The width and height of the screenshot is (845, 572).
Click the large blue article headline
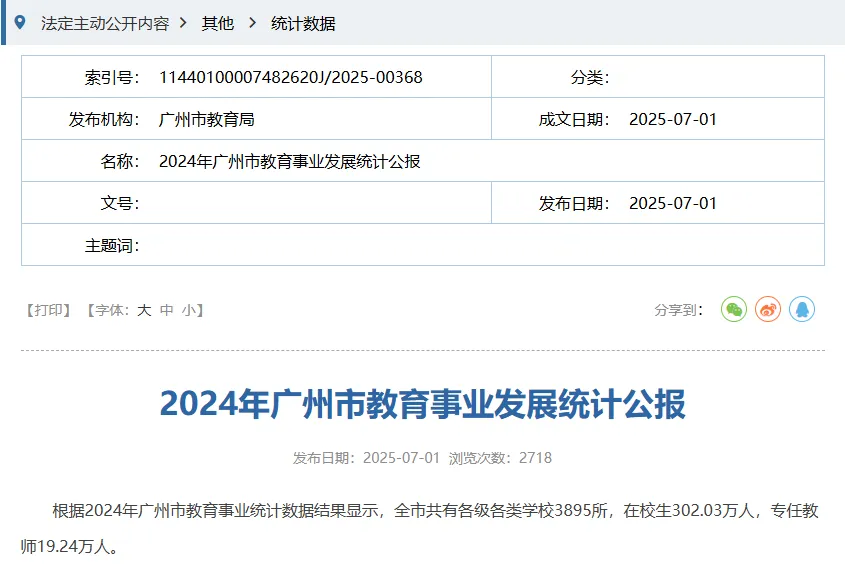[422, 404]
